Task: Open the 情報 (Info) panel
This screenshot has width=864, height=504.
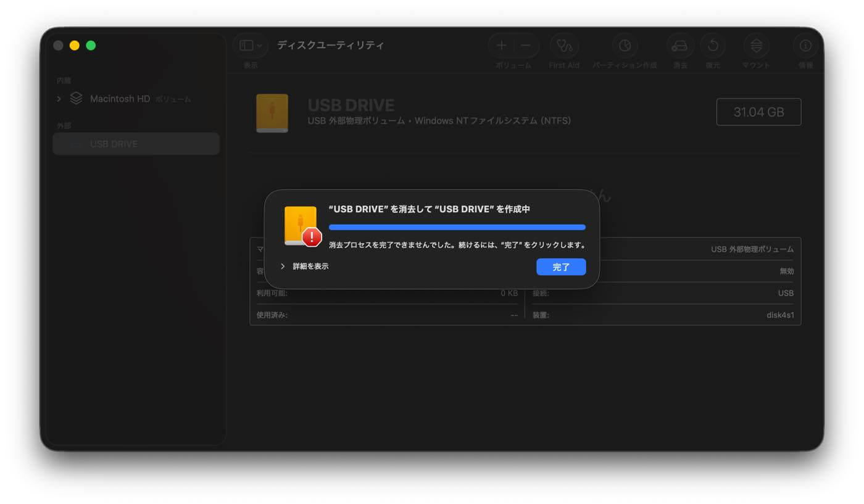Action: [805, 45]
